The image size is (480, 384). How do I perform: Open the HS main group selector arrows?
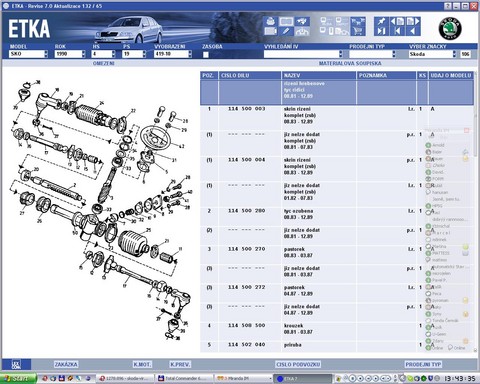tap(113, 54)
